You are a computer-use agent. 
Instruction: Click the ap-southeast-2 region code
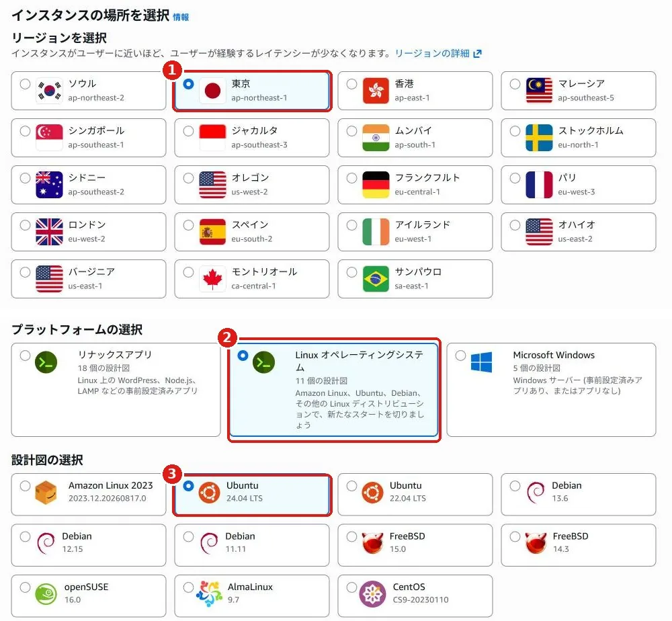[96, 192]
